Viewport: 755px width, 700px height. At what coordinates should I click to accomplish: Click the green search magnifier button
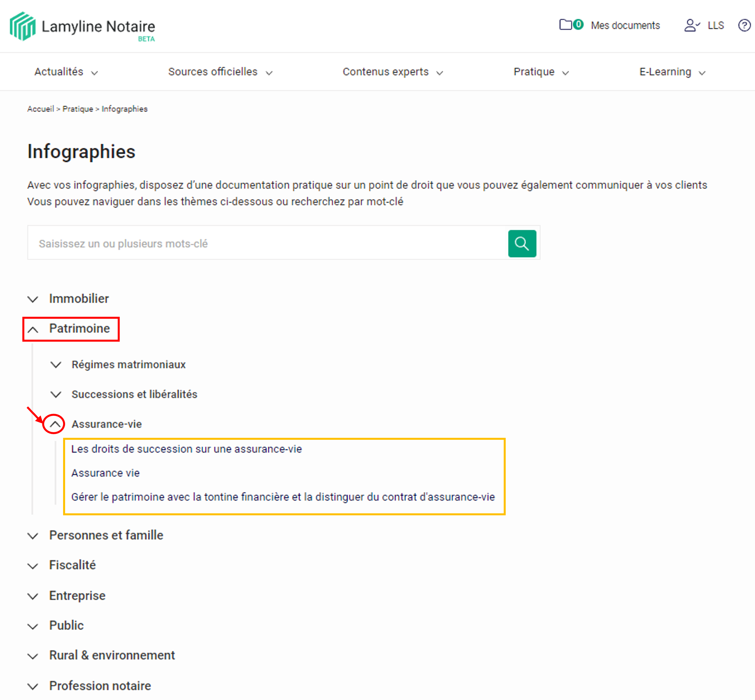click(x=522, y=244)
